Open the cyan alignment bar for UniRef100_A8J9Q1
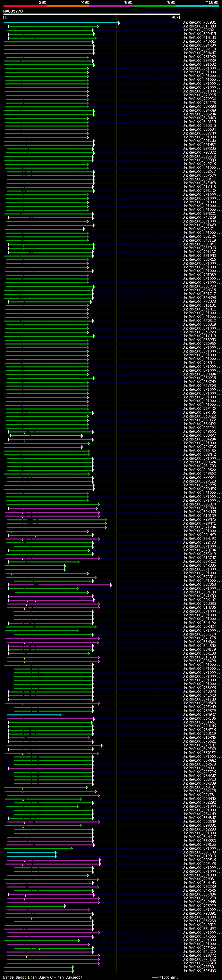 (x=62, y=23)
